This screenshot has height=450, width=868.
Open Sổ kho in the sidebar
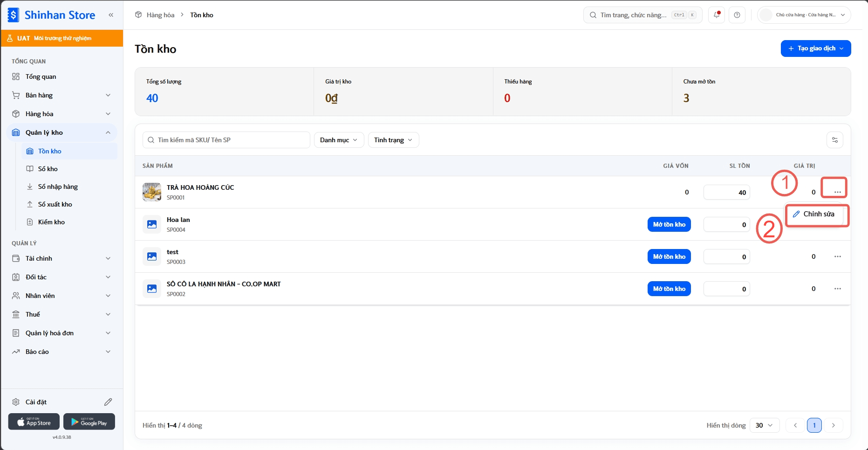pyautogui.click(x=69, y=169)
